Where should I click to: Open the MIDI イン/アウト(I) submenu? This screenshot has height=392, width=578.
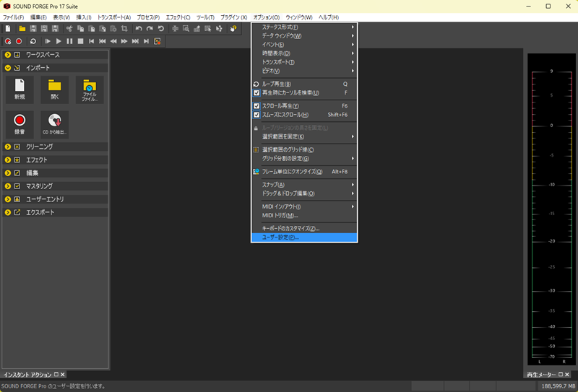click(x=304, y=206)
